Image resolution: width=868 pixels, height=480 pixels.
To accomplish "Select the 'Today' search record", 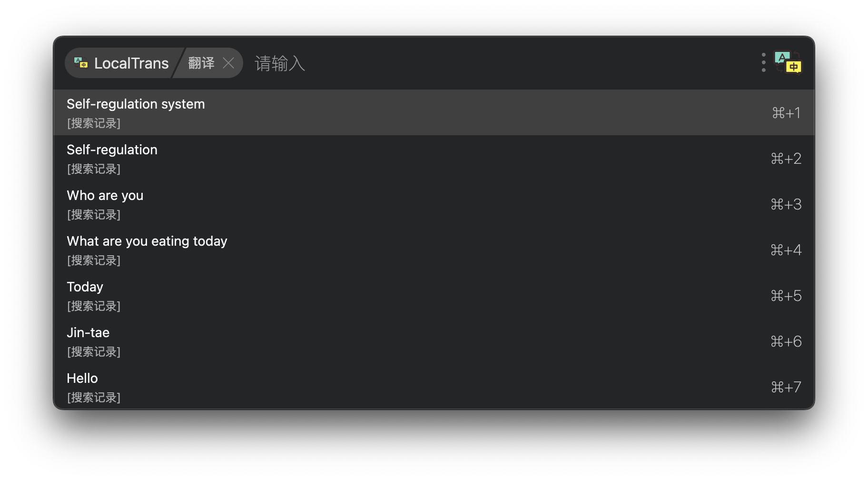I will [434, 295].
